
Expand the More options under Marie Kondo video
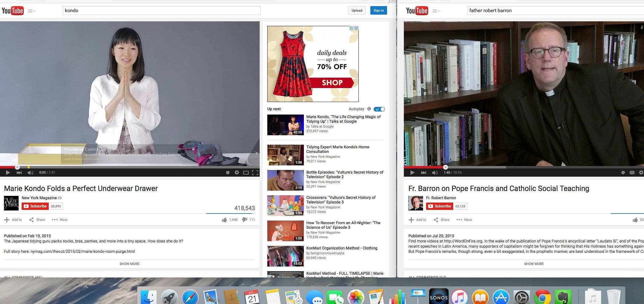click(x=60, y=220)
